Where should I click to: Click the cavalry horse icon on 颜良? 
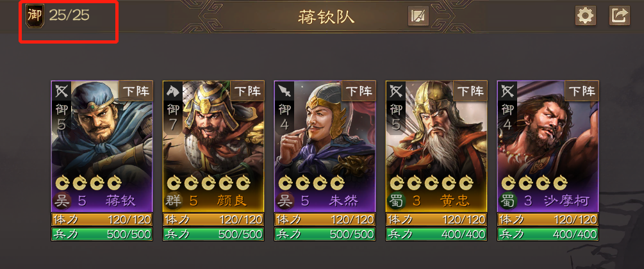coord(173,91)
